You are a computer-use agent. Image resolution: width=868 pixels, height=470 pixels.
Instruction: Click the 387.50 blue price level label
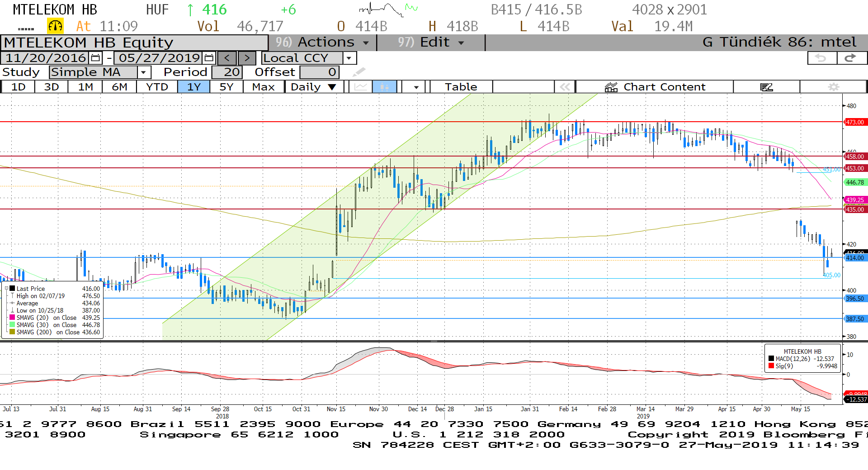click(855, 319)
